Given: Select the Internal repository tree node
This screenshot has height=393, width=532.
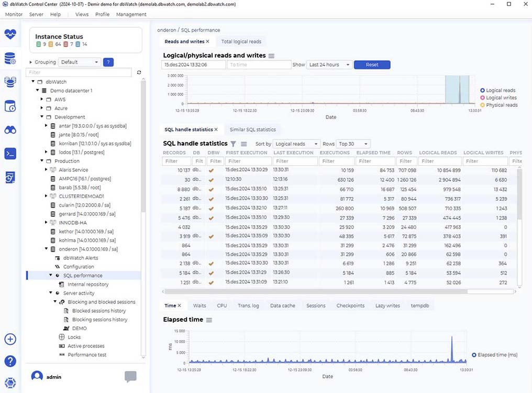Looking at the screenshot, I should pyautogui.click(x=88, y=285).
